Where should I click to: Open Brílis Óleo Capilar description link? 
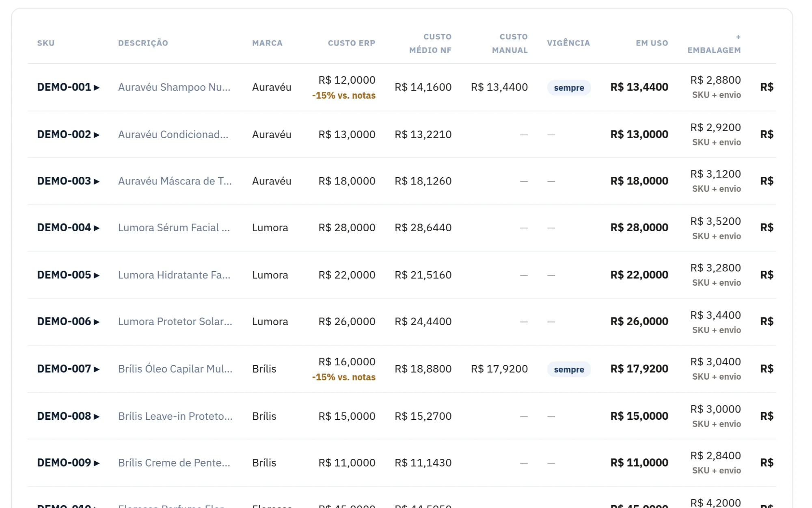175,369
